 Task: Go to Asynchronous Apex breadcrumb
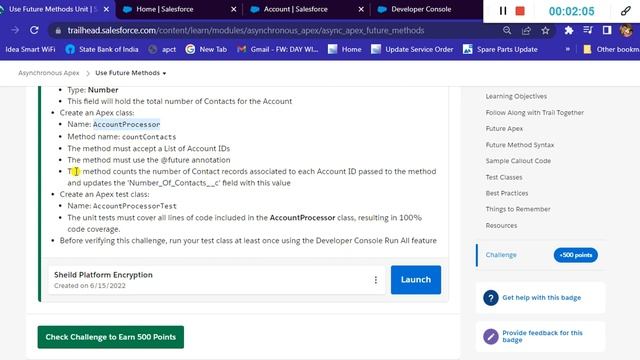coord(49,73)
